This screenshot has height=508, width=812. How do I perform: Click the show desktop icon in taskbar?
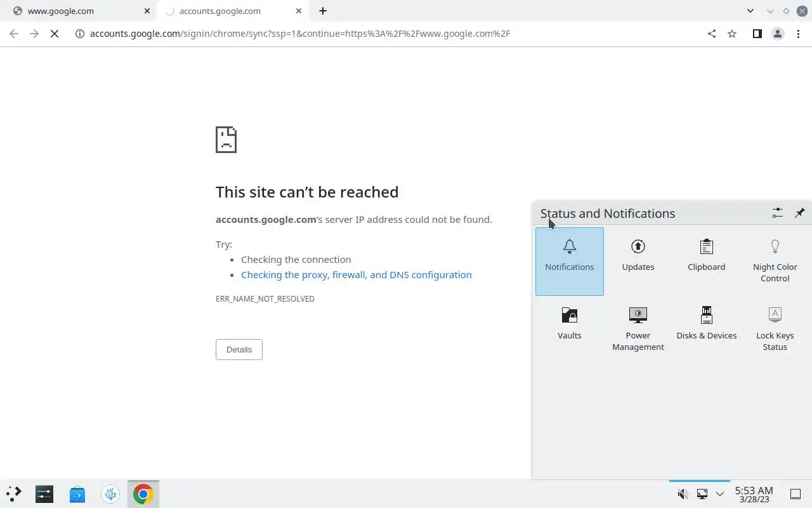[795, 494]
